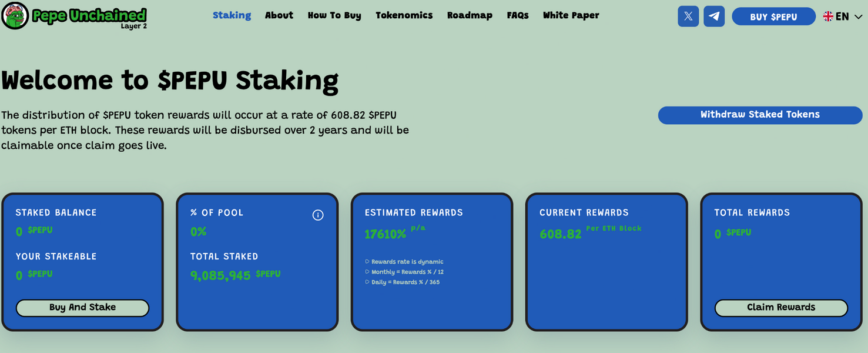This screenshot has width=868, height=353.
Task: Open the About nav item
Action: (279, 15)
